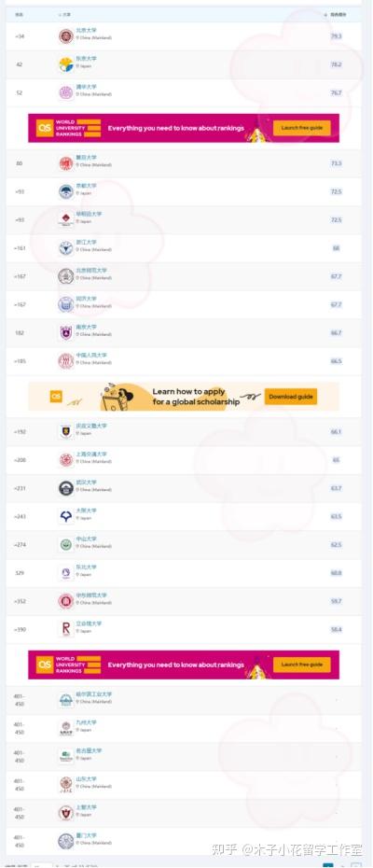Click the 武汉大学 logo icon
This screenshot has width=373, height=868.
[66, 488]
